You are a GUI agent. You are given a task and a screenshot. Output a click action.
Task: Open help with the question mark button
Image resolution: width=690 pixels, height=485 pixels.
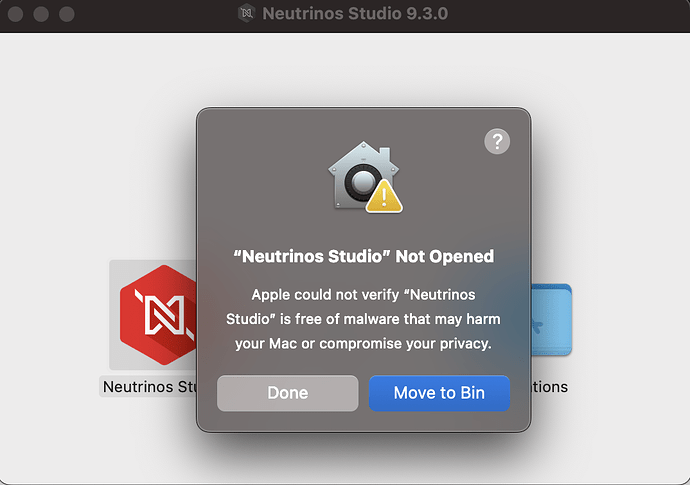tap(497, 141)
